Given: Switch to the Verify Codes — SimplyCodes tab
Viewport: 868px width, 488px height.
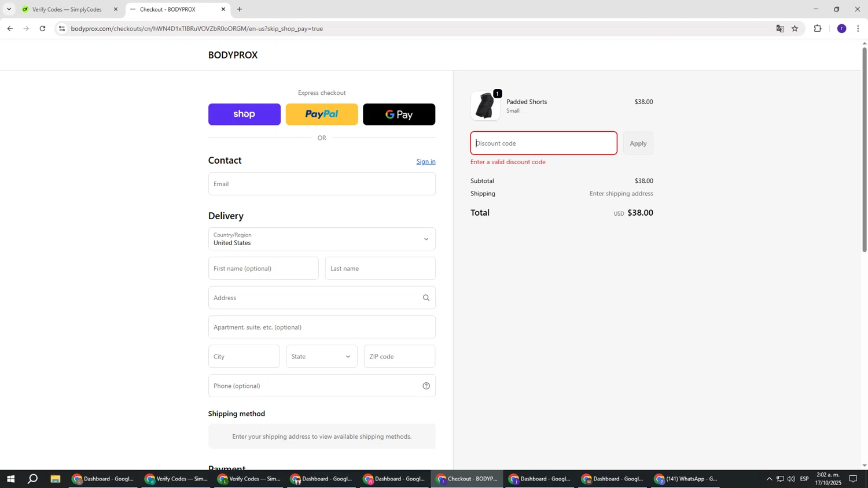Looking at the screenshot, I should coord(67,9).
